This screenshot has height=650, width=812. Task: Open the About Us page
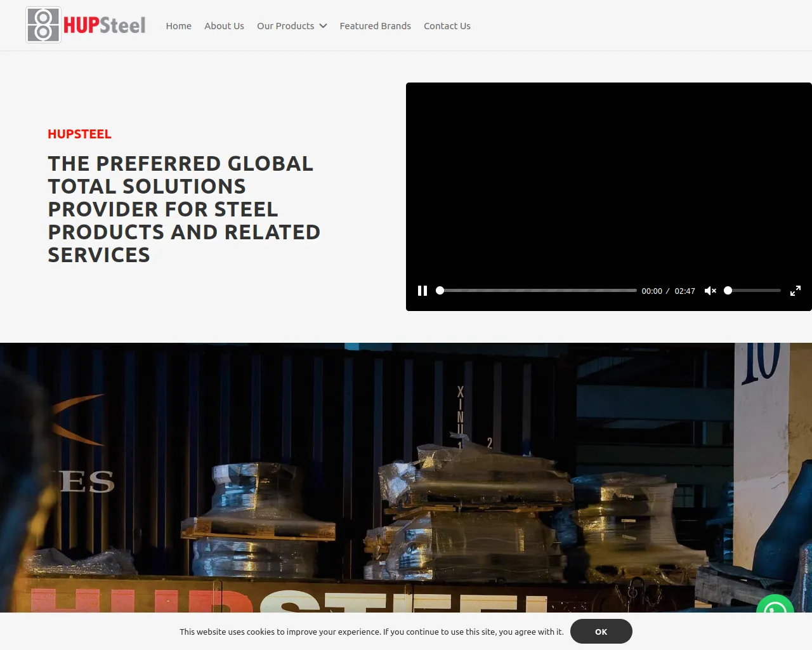pyautogui.click(x=224, y=25)
